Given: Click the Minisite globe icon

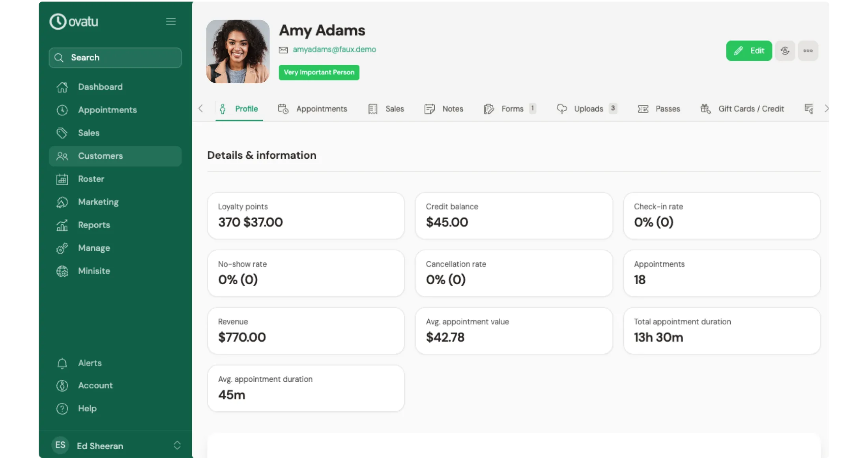Looking at the screenshot, I should (62, 271).
